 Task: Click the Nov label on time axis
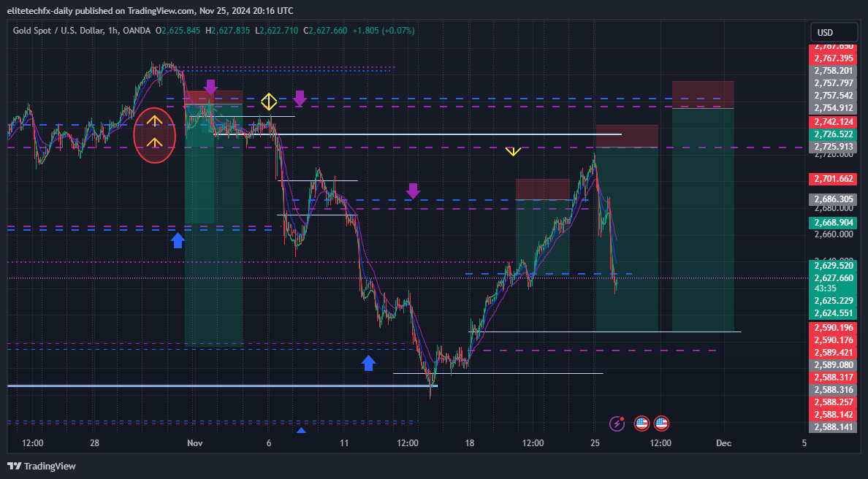(x=195, y=443)
